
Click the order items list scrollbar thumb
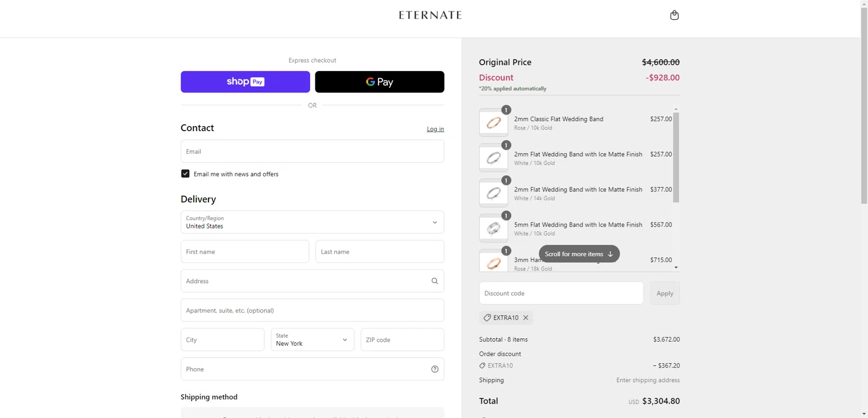pyautogui.click(x=676, y=157)
